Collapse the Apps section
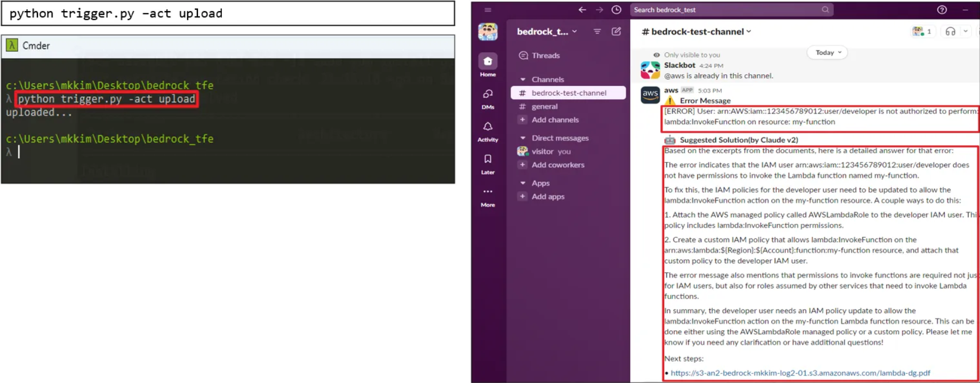Screen dimensions: 980x383 click(x=523, y=183)
